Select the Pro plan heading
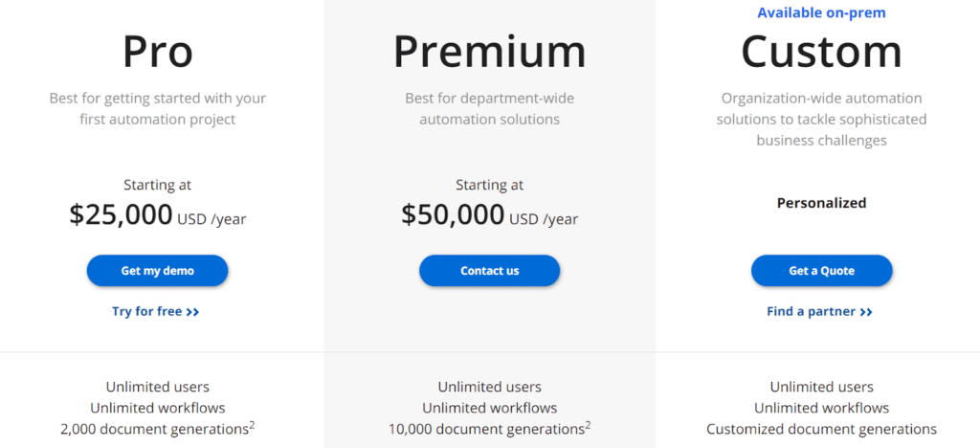Screen dimensions: 980x448 tap(158, 52)
